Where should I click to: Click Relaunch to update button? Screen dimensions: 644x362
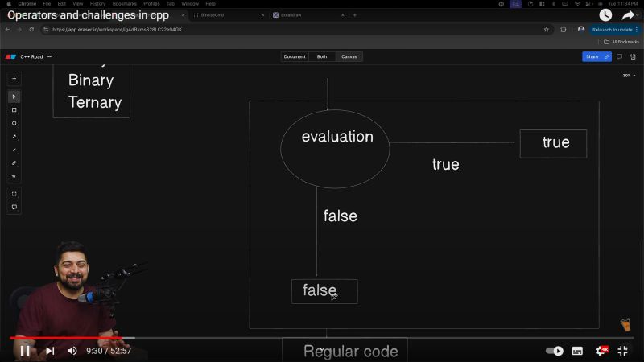coord(612,30)
